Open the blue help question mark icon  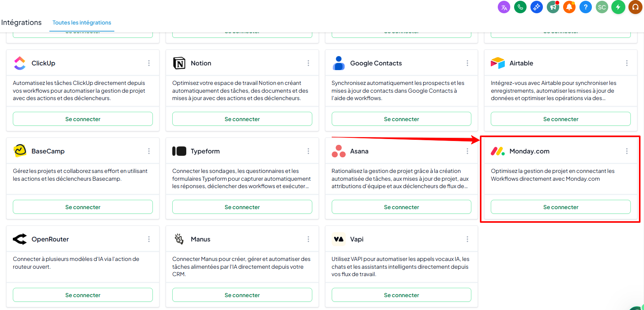(x=586, y=7)
